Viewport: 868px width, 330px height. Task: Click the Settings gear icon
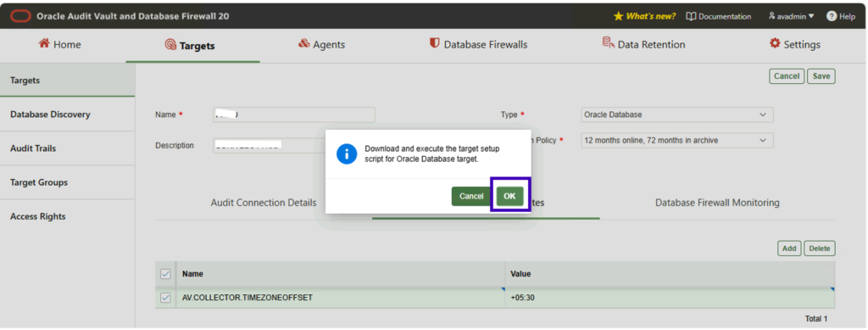click(x=775, y=44)
